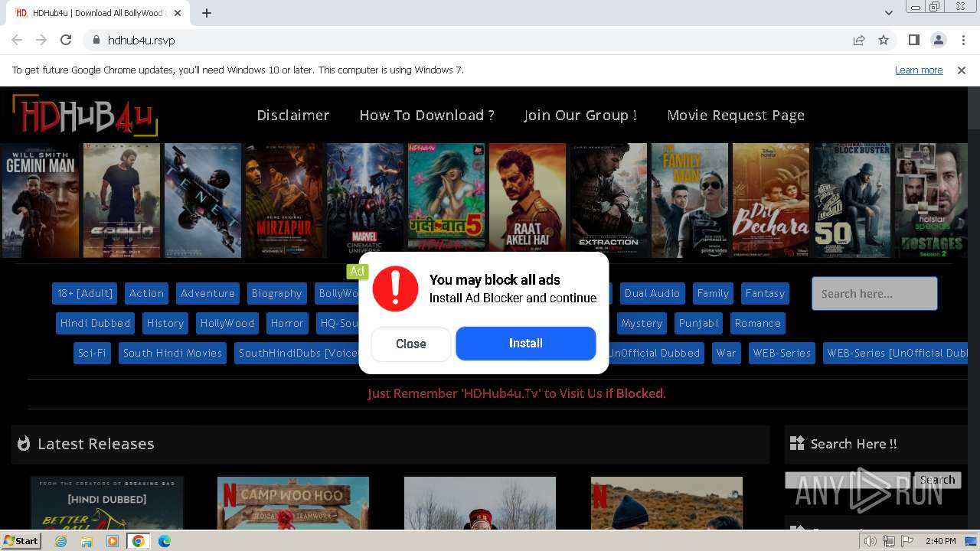980x551 pixels.
Task: Select the Punjabi category tag
Action: point(698,323)
